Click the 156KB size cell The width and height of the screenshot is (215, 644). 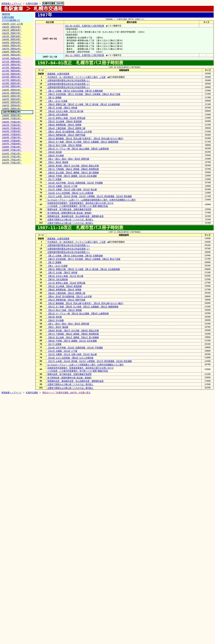point(207,239)
